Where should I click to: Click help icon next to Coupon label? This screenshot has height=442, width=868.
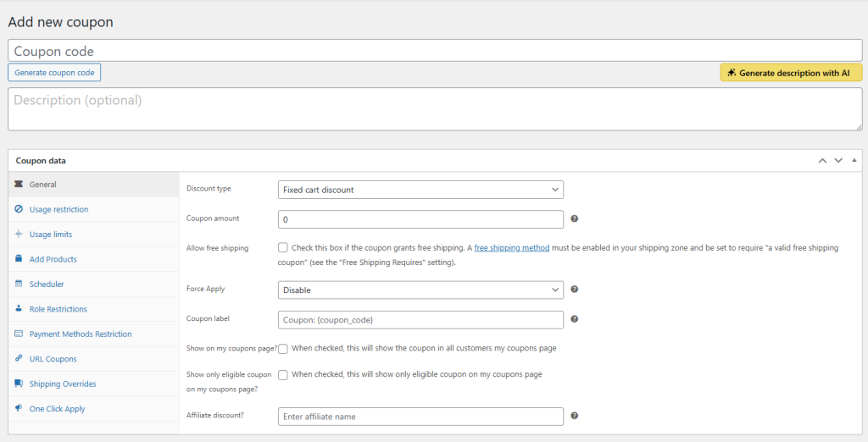(x=574, y=318)
